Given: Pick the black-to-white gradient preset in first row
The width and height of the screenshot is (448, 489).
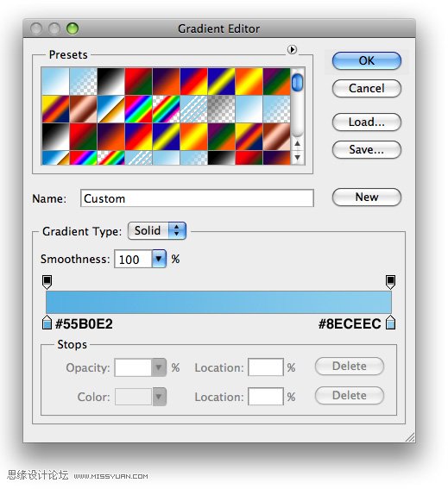Looking at the screenshot, I should pyautogui.click(x=110, y=82).
